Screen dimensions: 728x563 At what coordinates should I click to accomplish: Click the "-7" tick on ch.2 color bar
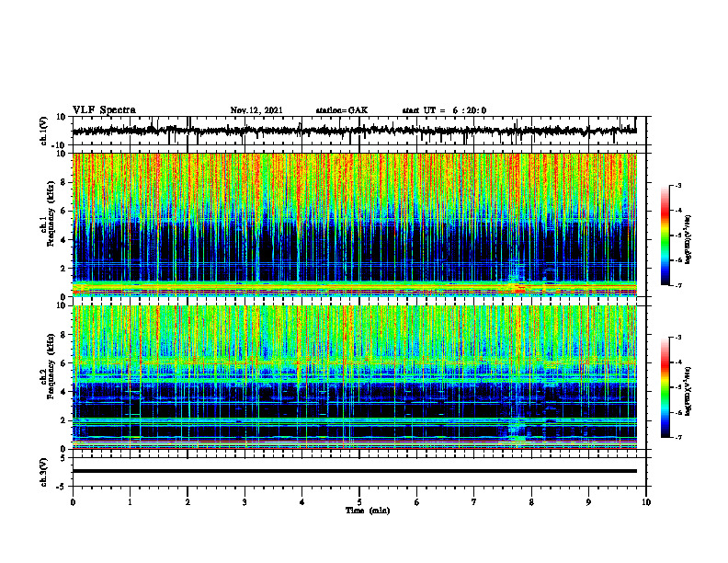(678, 438)
